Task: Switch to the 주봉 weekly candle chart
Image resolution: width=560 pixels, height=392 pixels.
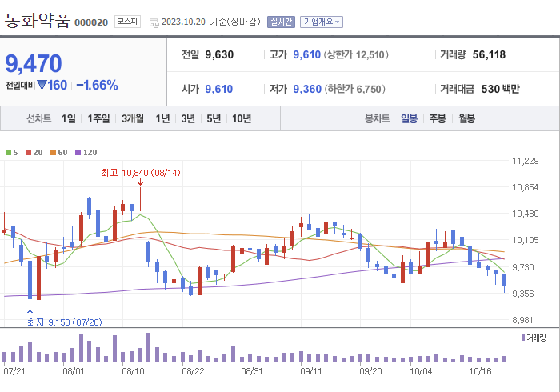Action: point(438,118)
